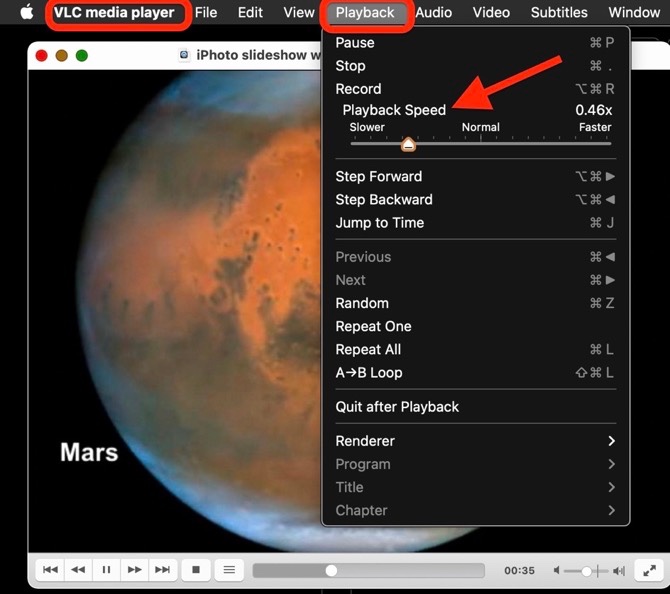670x594 pixels.
Task: Expand the Title submenu
Action: tap(475, 487)
